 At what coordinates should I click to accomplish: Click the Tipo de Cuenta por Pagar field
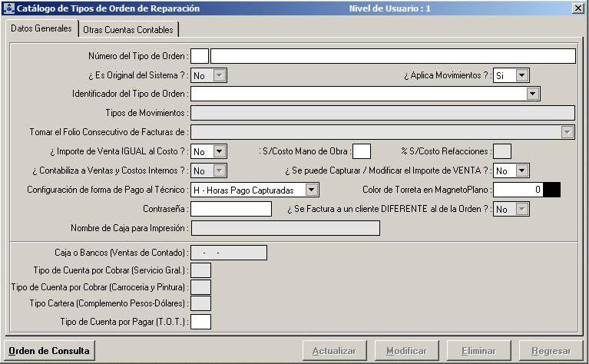click(x=200, y=322)
